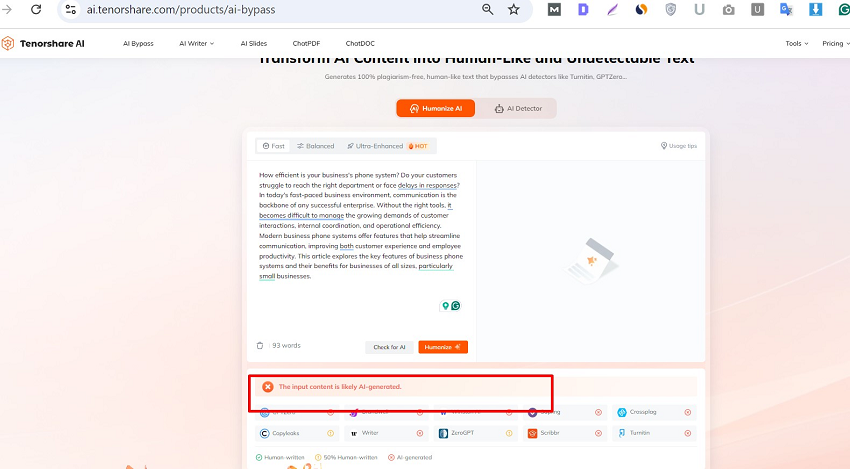This screenshot has width=850, height=469.
Task: Click the Copyleaks 50% status icon
Action: [330, 433]
